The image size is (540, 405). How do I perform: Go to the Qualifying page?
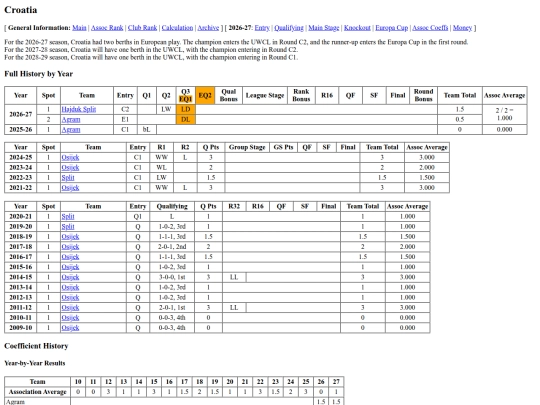click(289, 28)
